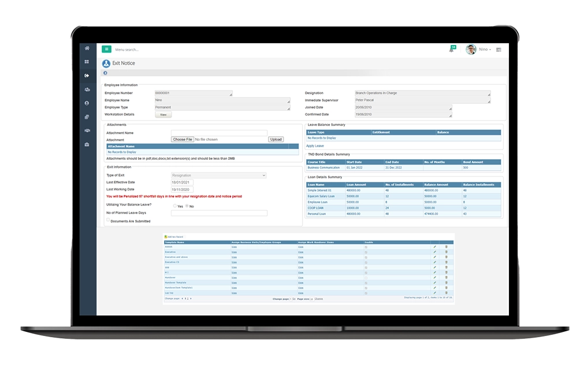The image size is (588, 367).
Task: Open the right panel icon beside the Nino menu
Action: coord(498,50)
